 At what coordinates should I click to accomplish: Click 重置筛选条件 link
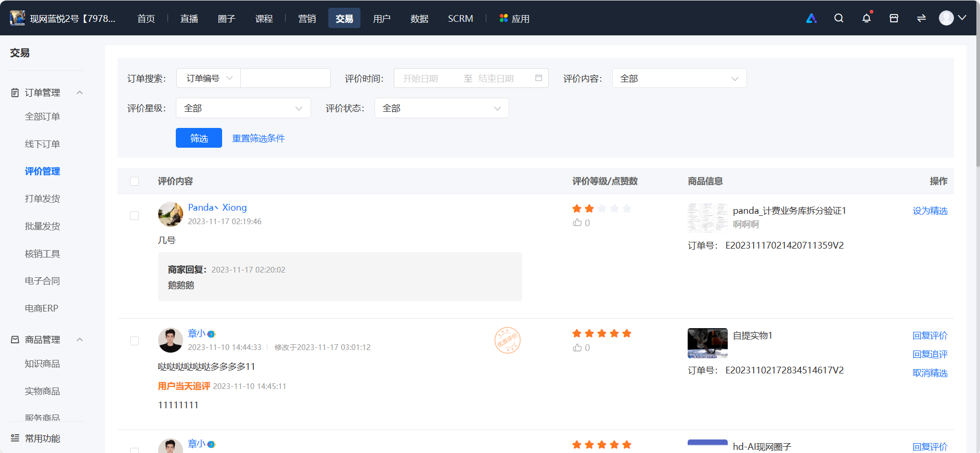pos(259,138)
